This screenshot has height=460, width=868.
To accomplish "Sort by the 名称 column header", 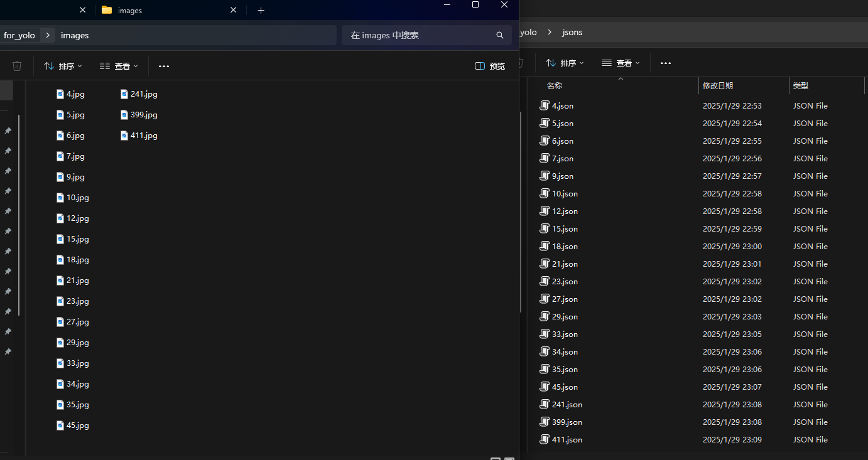I will pyautogui.click(x=554, y=85).
